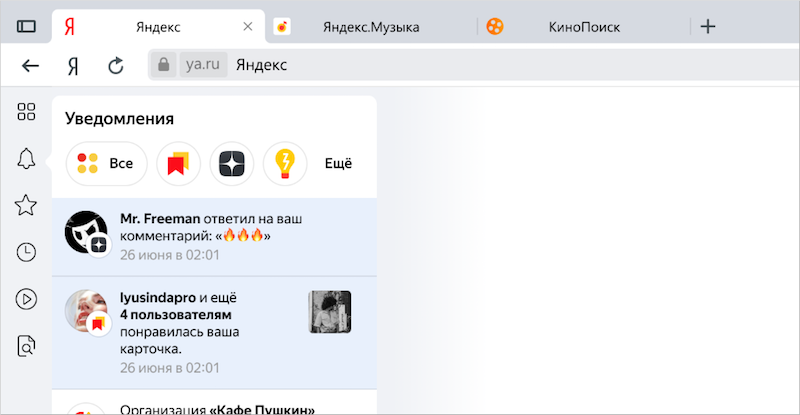Click Ещё to show more filters

click(x=338, y=163)
